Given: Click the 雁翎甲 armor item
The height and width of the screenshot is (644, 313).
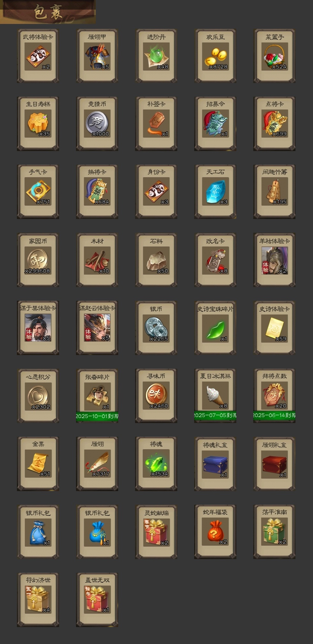Looking at the screenshot, I should 97,57.
